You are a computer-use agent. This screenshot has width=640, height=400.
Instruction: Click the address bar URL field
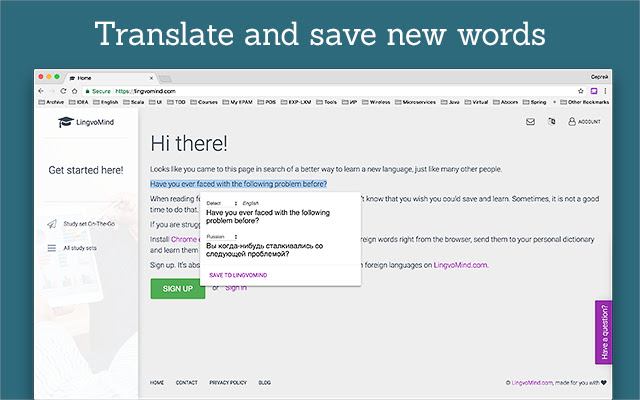pyautogui.click(x=300, y=90)
